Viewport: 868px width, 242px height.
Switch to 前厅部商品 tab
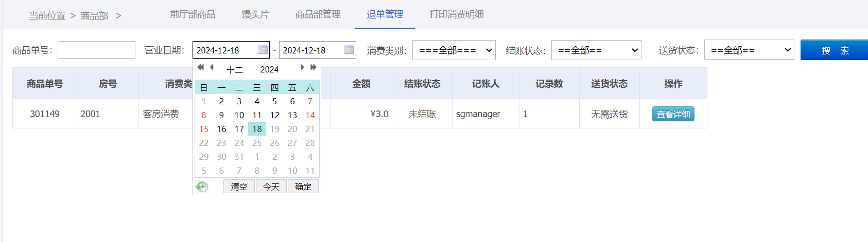point(193,14)
